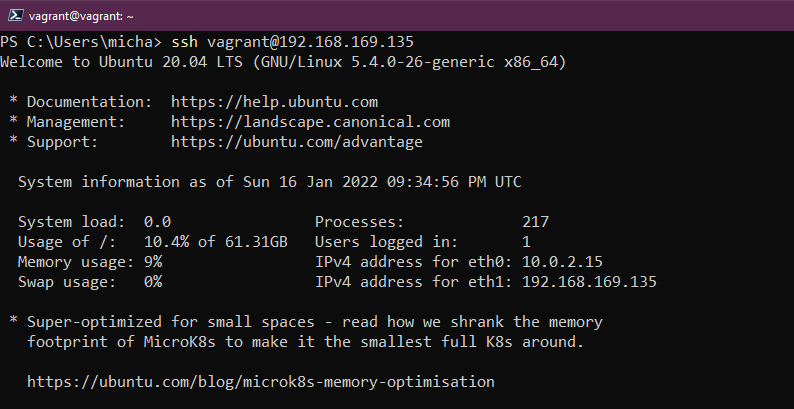Image resolution: width=794 pixels, height=409 pixels.
Task: Click the Memory usage 9% value
Action: (153, 262)
